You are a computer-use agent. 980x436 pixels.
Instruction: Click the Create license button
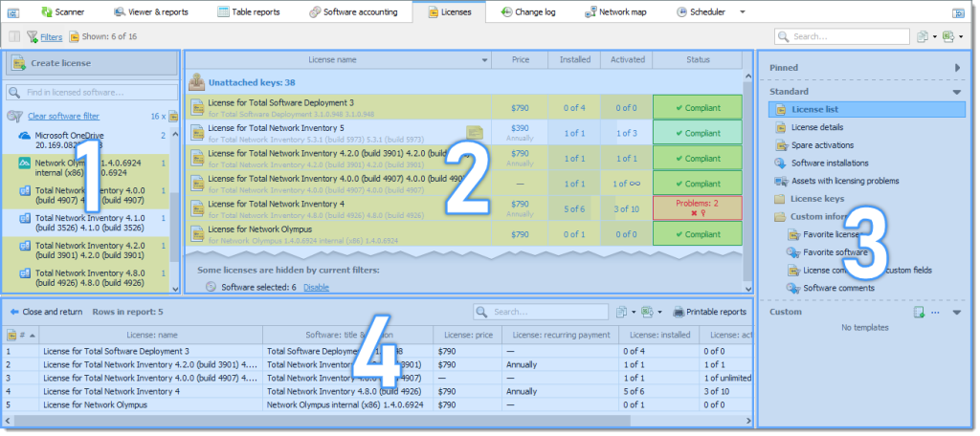click(91, 63)
